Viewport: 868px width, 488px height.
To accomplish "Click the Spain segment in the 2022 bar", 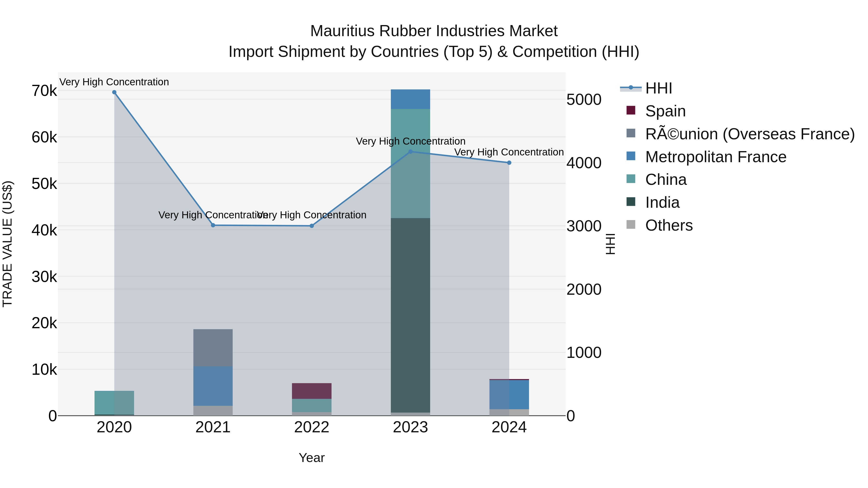I will pos(312,391).
